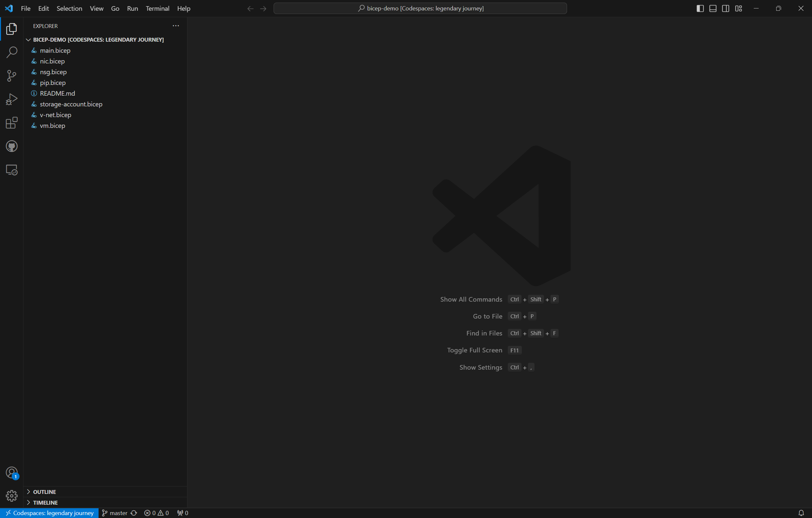Open the main.bicep file
This screenshot has width=812, height=518.
[55, 50]
